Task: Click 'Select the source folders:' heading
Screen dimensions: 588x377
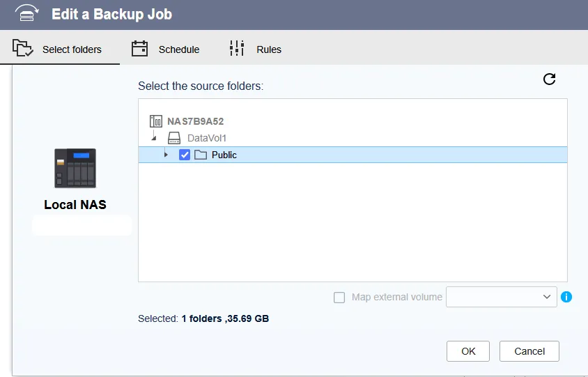Action: [201, 86]
